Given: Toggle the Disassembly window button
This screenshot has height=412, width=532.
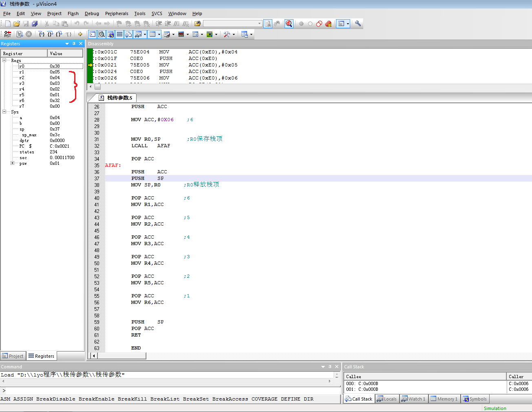Looking at the screenshot, I should [102, 34].
